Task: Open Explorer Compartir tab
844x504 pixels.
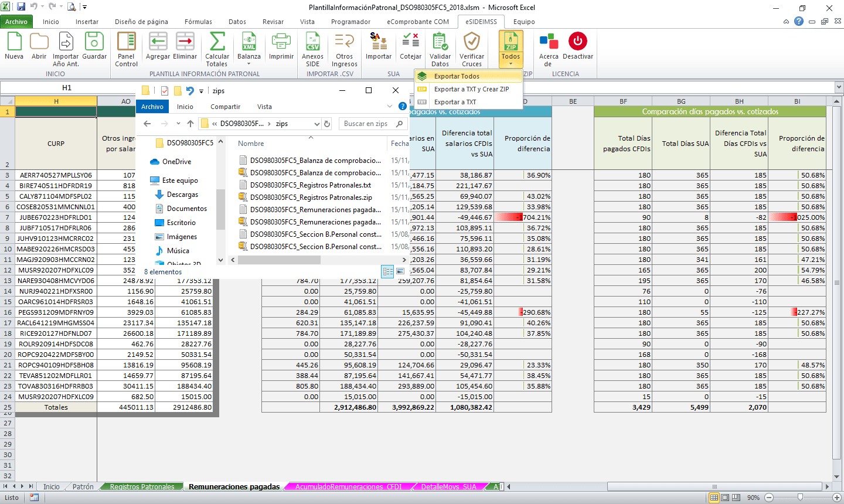Action: pyautogui.click(x=226, y=107)
